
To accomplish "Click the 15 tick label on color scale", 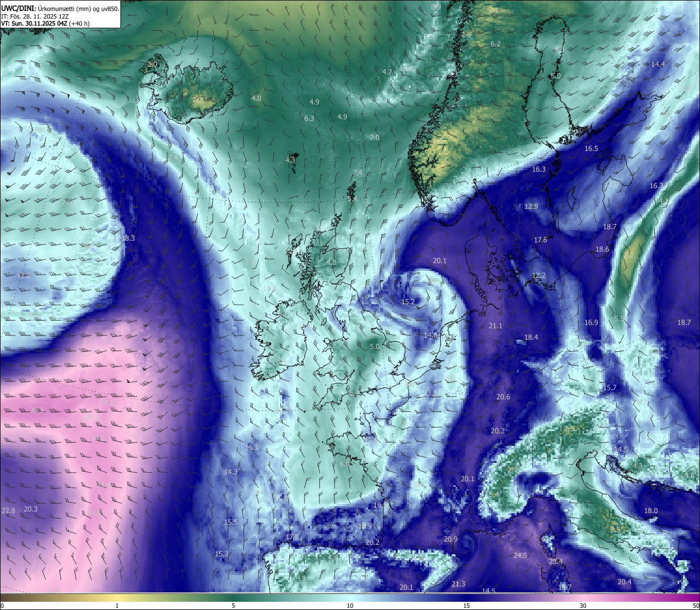I will pyautogui.click(x=466, y=606).
